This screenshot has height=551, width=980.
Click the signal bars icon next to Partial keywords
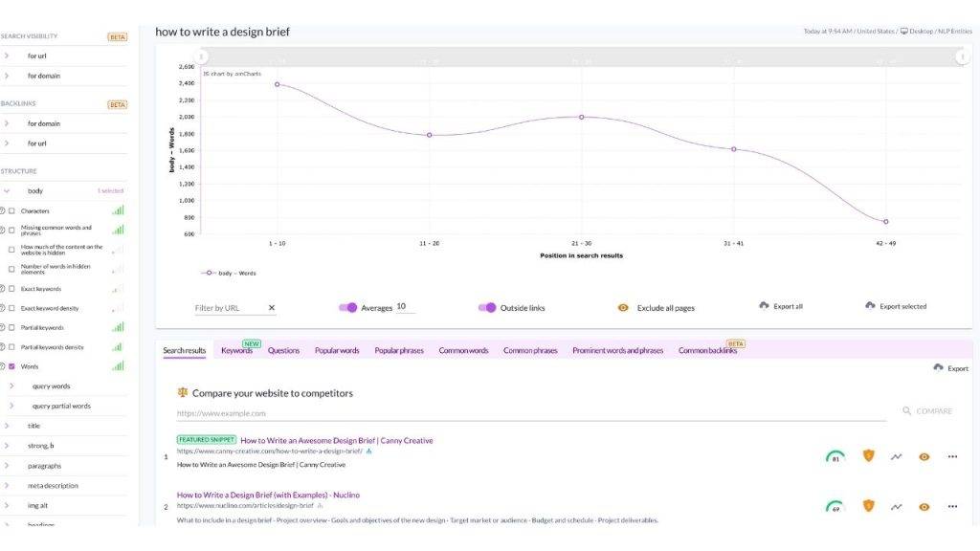pos(118,327)
